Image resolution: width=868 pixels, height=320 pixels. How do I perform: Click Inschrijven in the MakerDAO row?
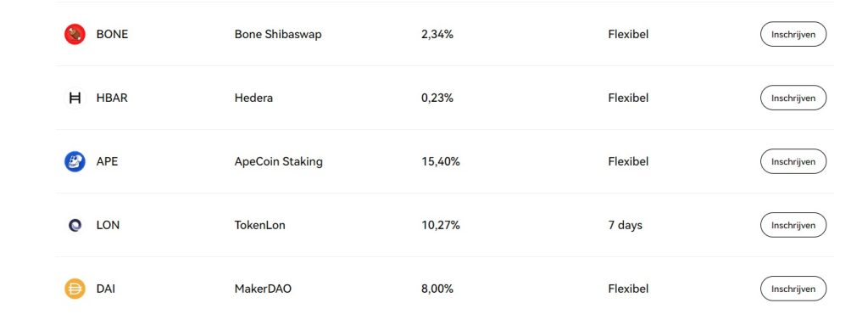pyautogui.click(x=793, y=289)
